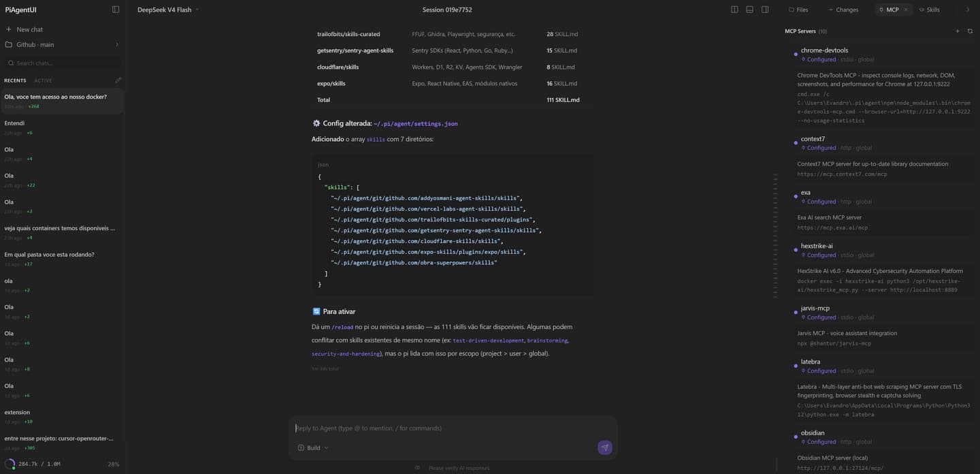
Task: Click the 28% context percentage
Action: tap(113, 464)
